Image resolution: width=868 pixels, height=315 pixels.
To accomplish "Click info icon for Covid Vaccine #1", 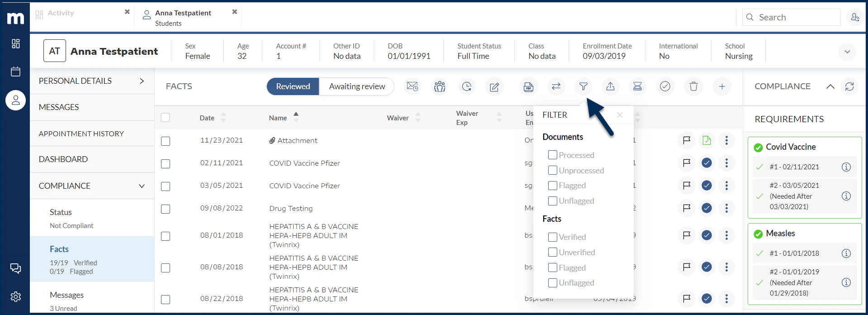I will [846, 167].
